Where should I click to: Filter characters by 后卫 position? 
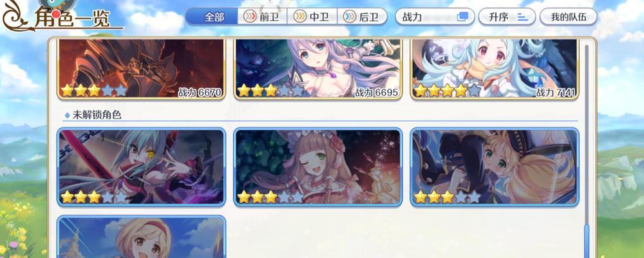point(362,17)
